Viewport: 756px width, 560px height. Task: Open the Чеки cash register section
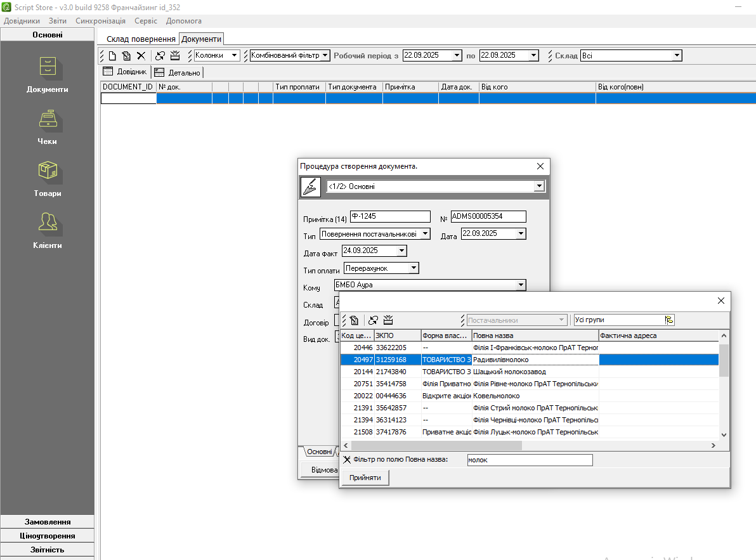(48, 127)
